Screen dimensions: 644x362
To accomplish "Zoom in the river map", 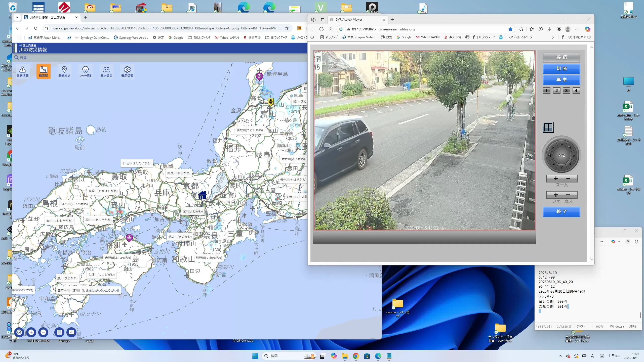I will click(31, 332).
